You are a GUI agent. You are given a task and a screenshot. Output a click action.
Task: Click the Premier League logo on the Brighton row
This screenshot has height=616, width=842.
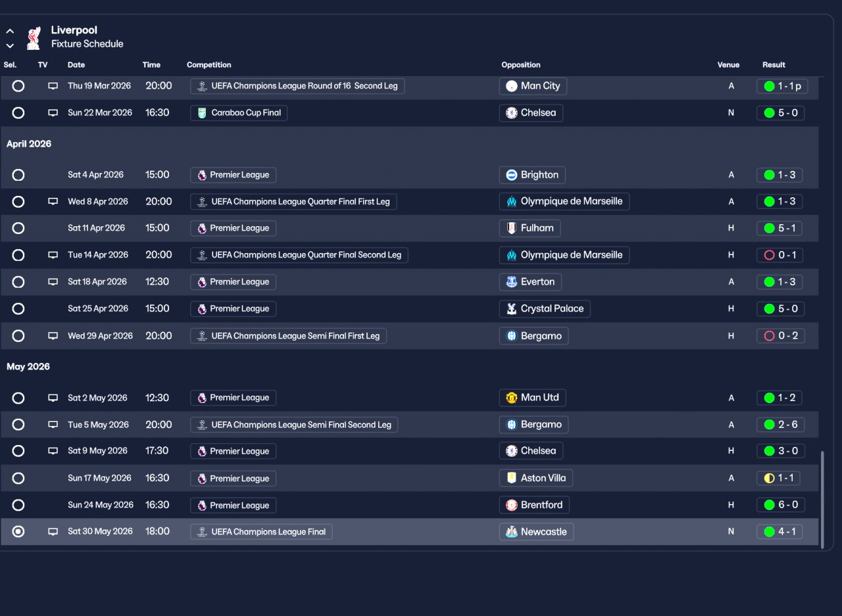coord(202,175)
